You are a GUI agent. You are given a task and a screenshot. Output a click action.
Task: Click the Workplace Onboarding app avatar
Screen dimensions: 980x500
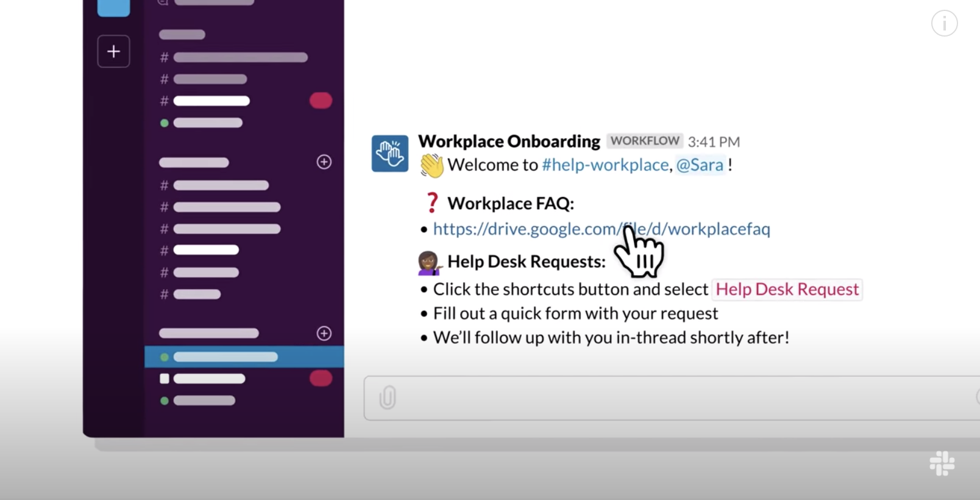tap(390, 154)
